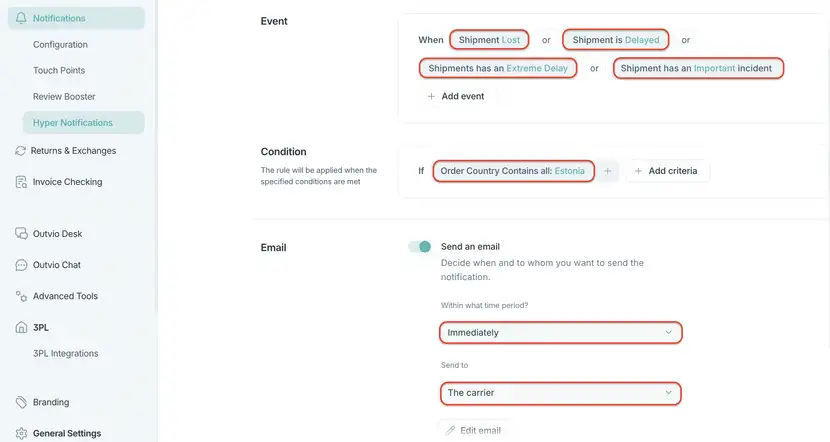Open the Immediately time period dropdown
Image resolution: width=830 pixels, height=442 pixels.
561,332
